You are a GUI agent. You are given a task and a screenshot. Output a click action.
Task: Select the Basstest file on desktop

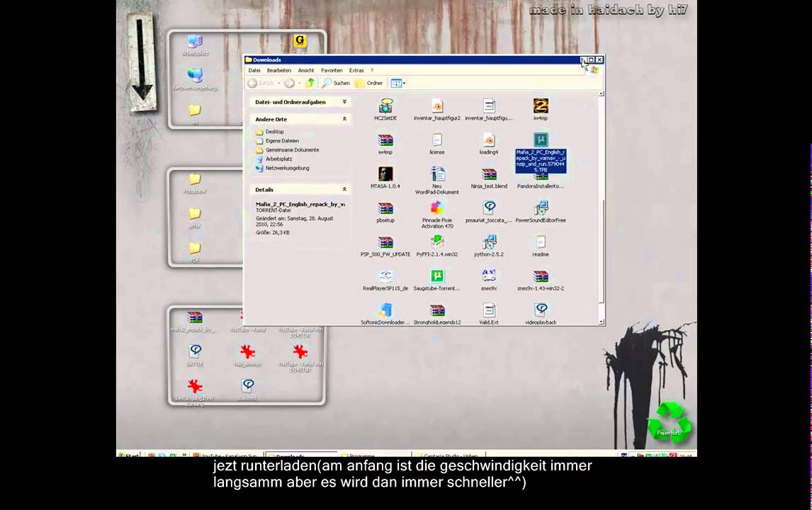(247, 390)
